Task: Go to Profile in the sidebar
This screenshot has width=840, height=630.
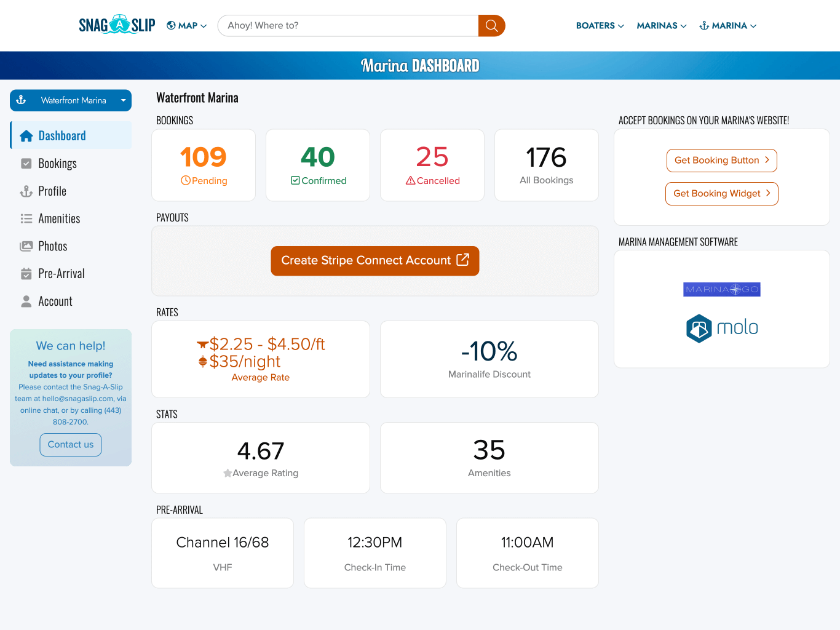Action: 71,191
